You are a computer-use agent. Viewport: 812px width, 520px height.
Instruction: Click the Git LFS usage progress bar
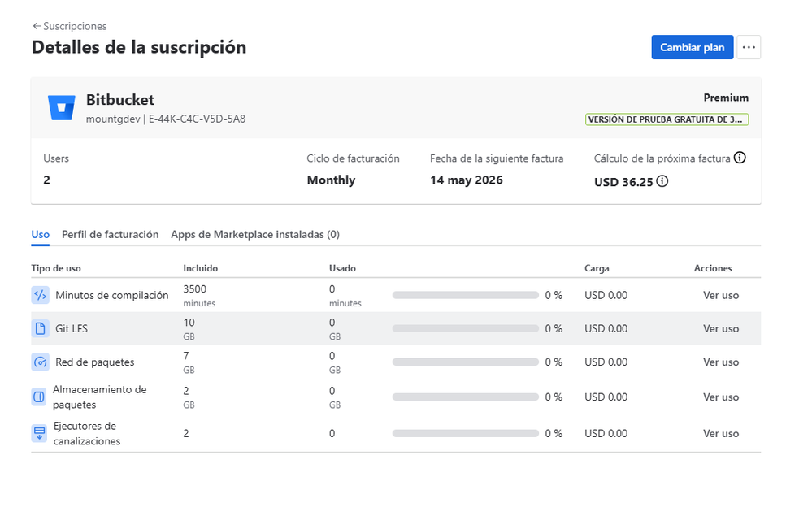click(465, 328)
